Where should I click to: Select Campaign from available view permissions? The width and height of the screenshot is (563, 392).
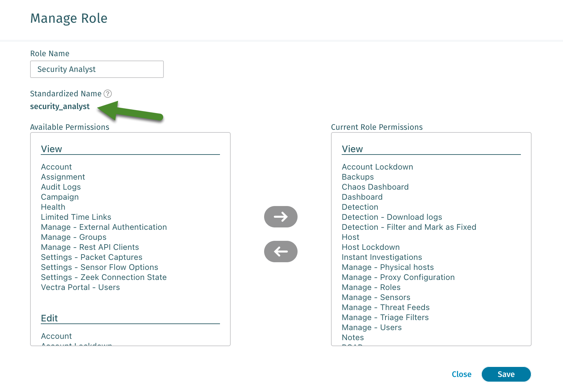[x=60, y=197]
